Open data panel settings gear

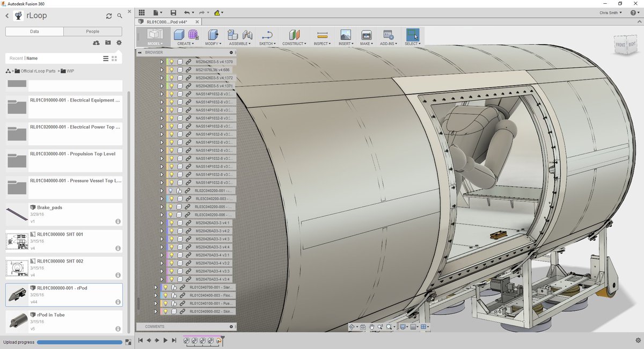(119, 42)
